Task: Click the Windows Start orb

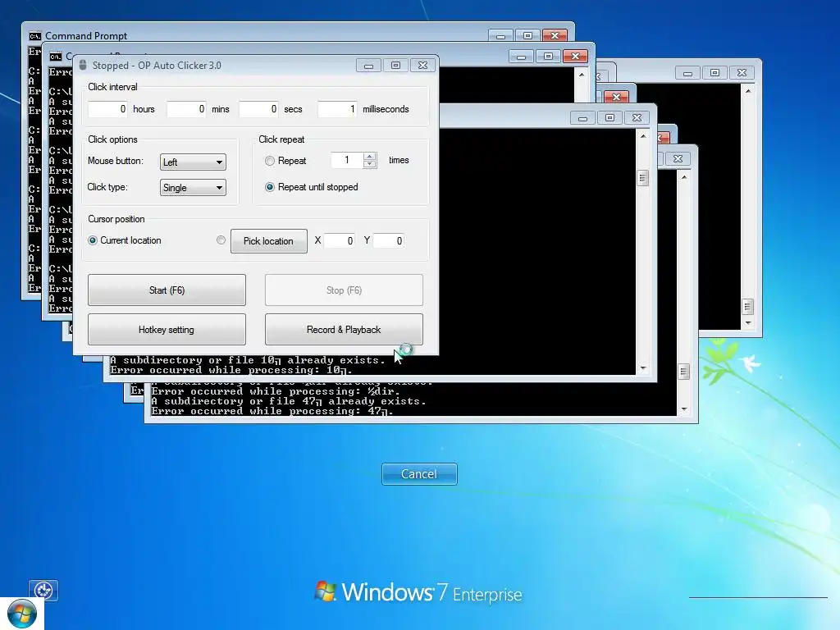Action: [x=22, y=614]
